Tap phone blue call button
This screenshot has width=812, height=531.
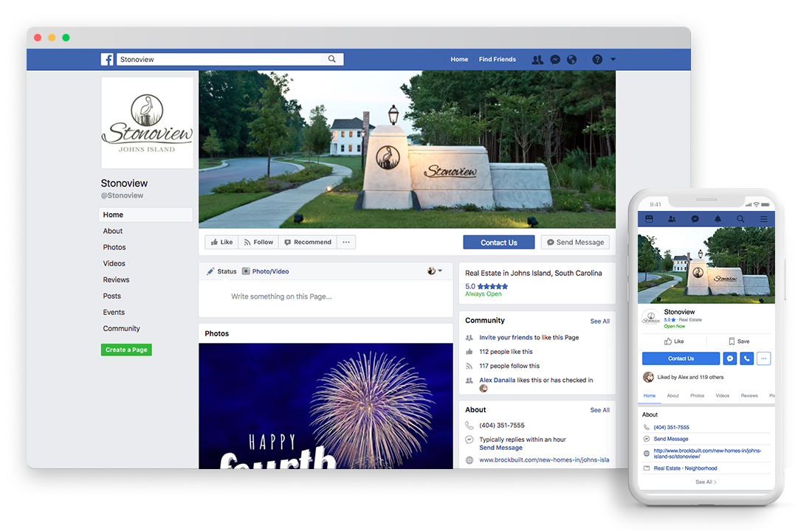(x=747, y=358)
